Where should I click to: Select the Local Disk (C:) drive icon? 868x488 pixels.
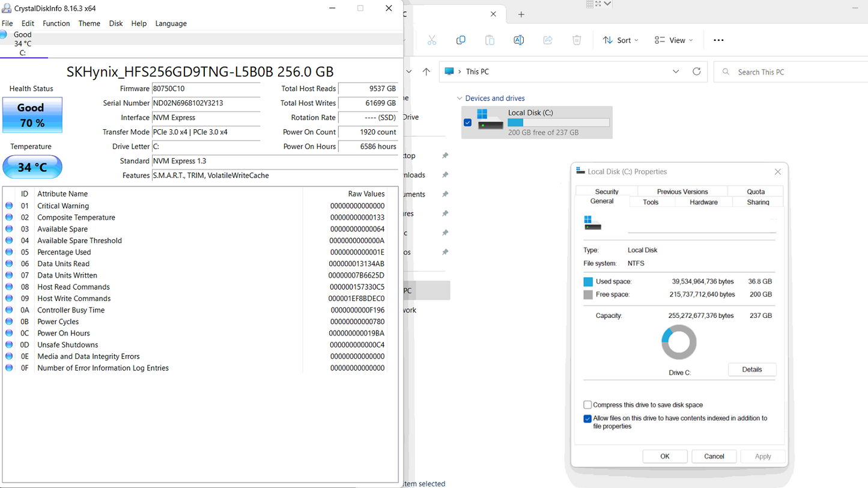point(490,119)
